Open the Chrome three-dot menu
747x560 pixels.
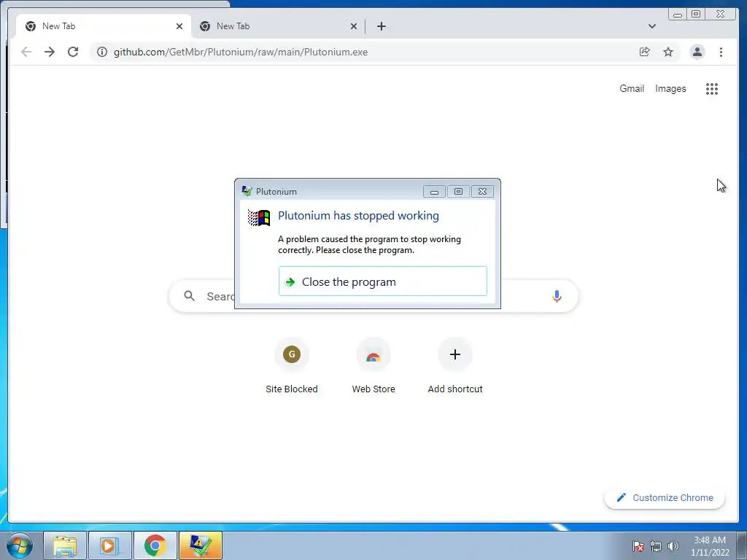pos(721,52)
